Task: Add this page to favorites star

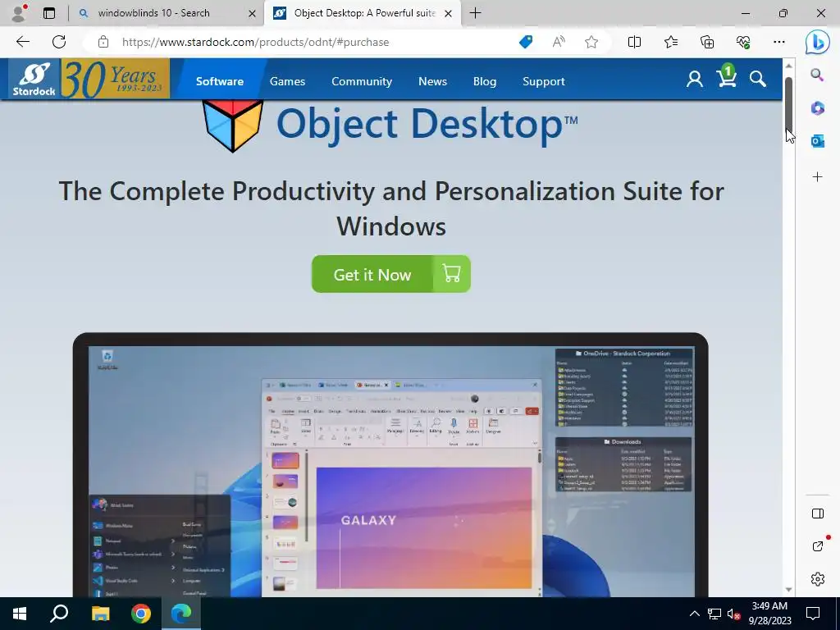Action: 591,42
